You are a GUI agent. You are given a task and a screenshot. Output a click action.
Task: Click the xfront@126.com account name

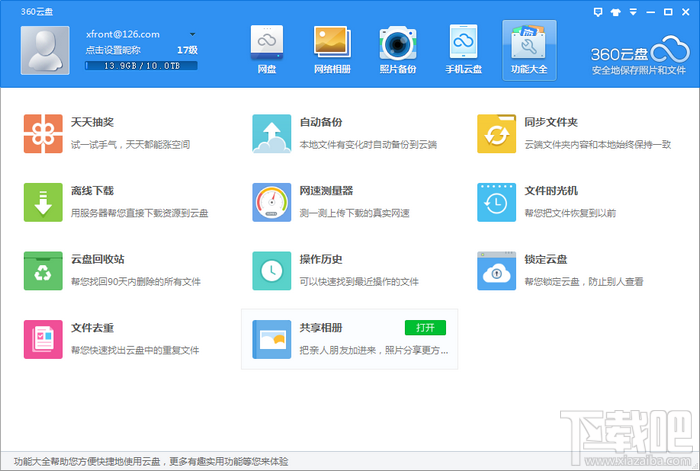pyautogui.click(x=123, y=34)
